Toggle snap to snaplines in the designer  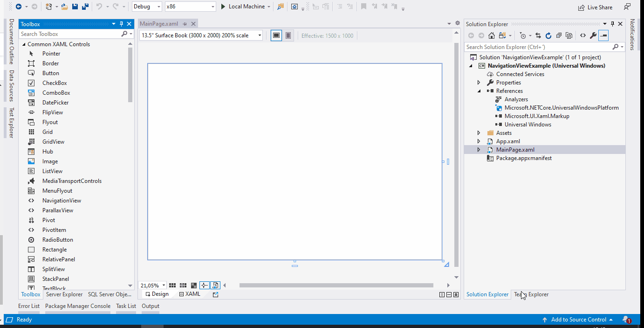[x=204, y=285]
